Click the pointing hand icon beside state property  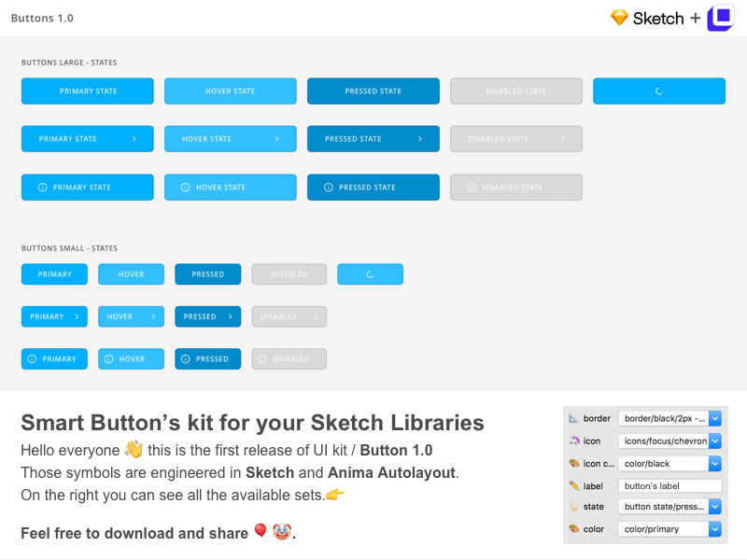573,507
